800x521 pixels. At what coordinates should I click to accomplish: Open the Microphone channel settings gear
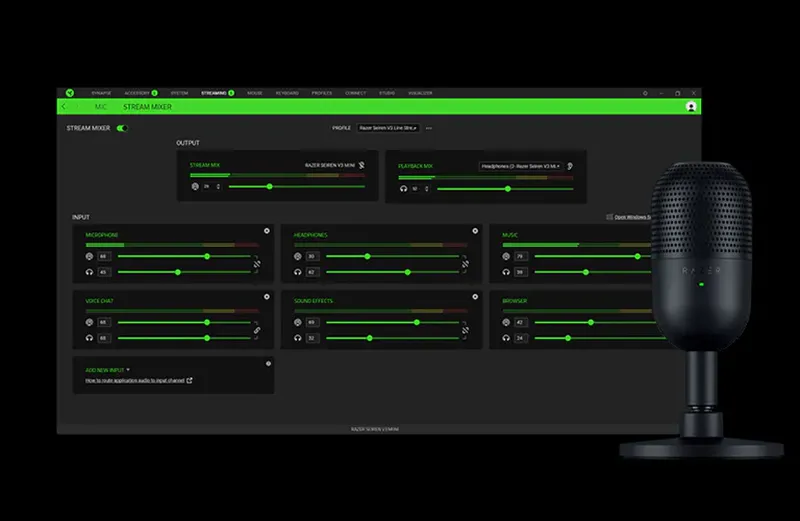tap(267, 231)
